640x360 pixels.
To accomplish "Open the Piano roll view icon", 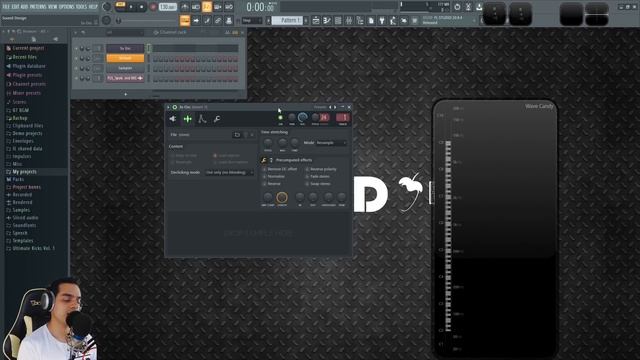I will coord(327,20).
